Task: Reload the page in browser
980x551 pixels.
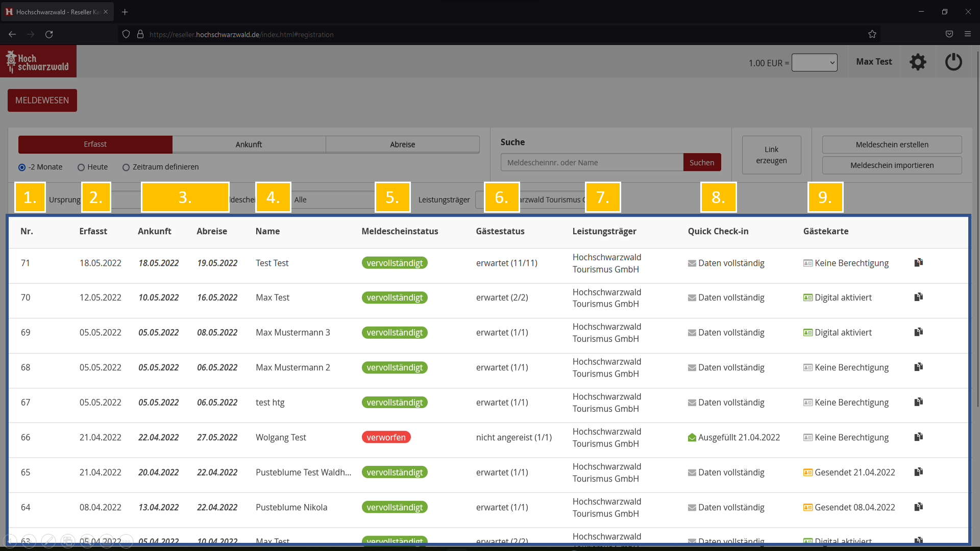Action: point(49,34)
